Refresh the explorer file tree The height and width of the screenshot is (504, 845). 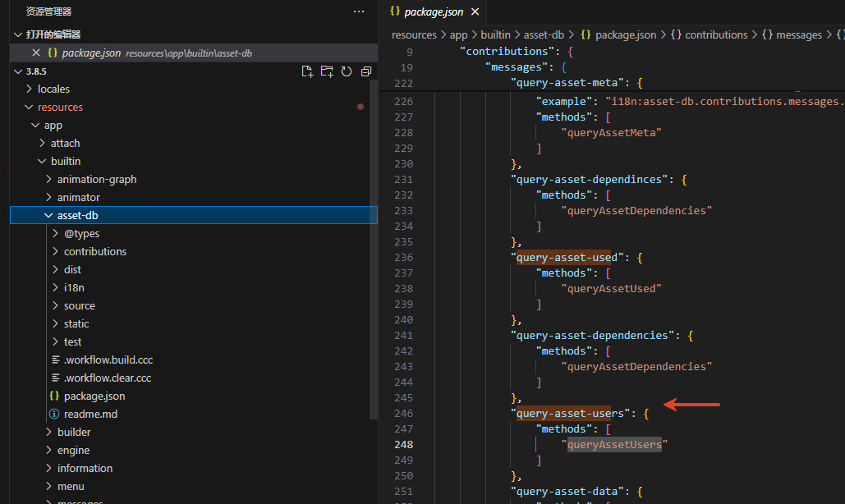pyautogui.click(x=347, y=71)
